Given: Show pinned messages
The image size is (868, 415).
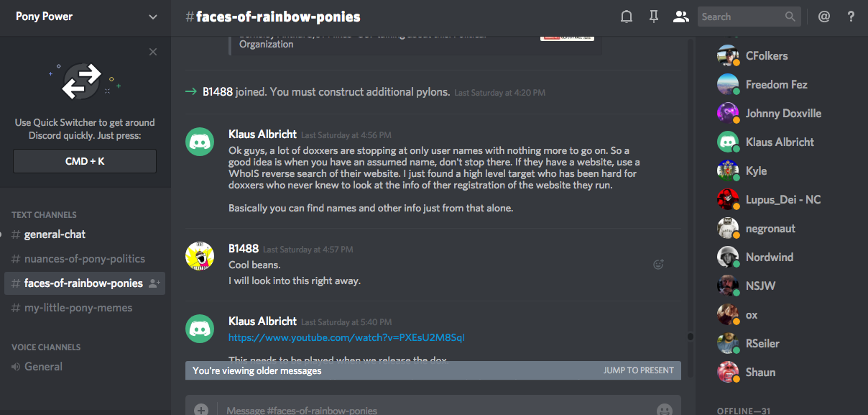Looking at the screenshot, I should point(653,17).
